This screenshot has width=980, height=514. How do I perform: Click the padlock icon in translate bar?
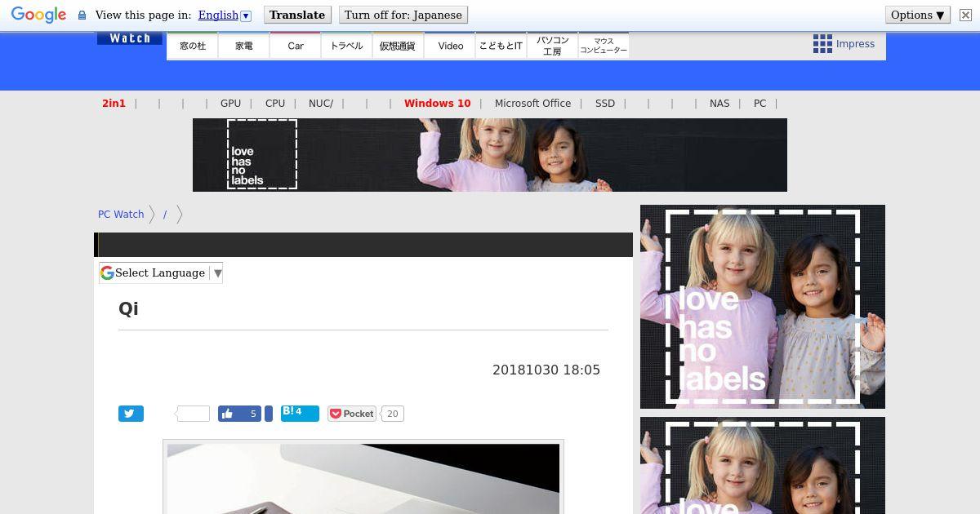(x=82, y=16)
